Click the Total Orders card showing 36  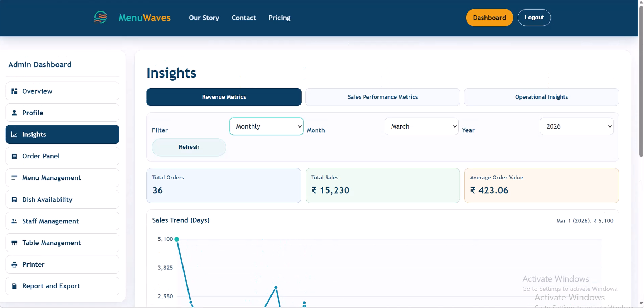tap(224, 185)
